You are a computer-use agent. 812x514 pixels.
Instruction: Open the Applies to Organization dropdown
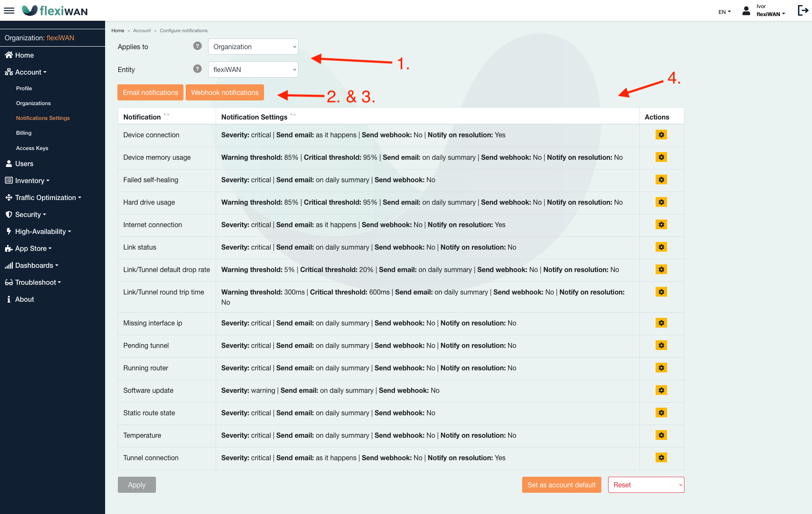[x=253, y=47]
